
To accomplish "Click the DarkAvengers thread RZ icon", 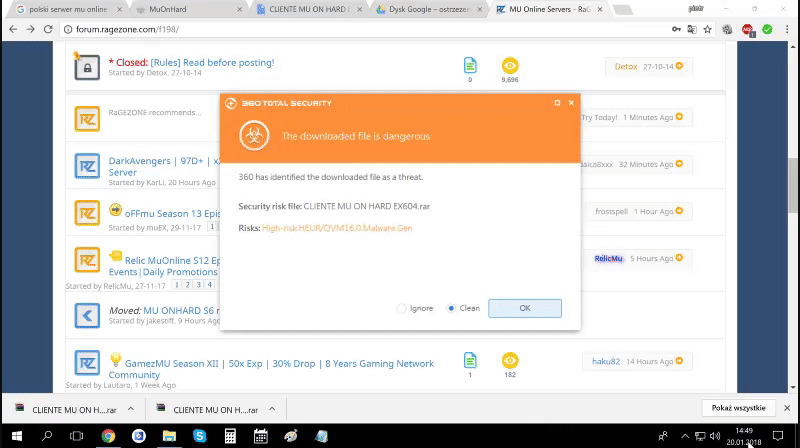I will [87, 166].
